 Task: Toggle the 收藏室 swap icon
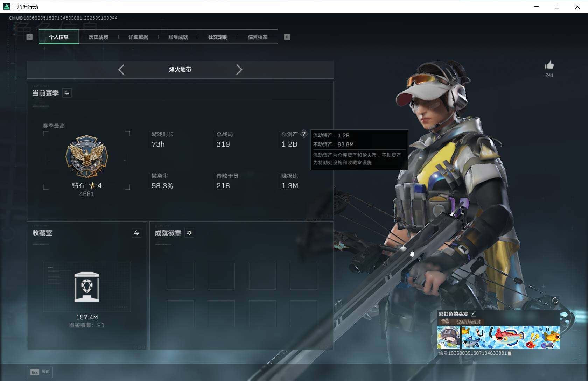[136, 233]
